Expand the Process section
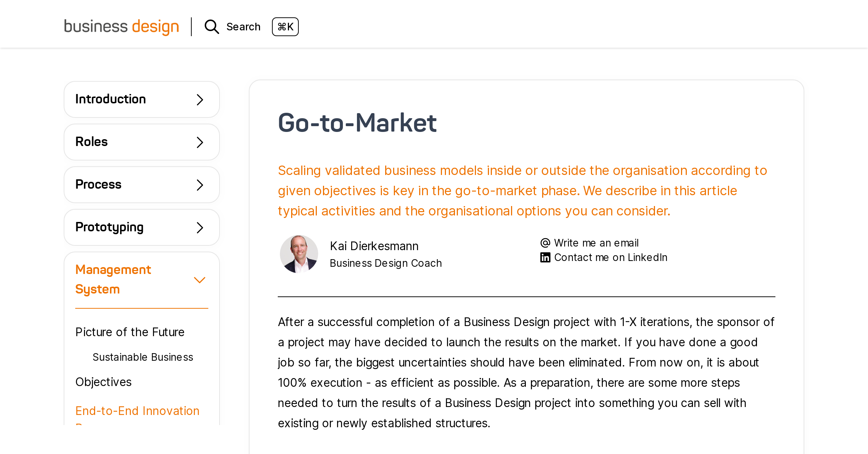The width and height of the screenshot is (868, 454). (141, 184)
